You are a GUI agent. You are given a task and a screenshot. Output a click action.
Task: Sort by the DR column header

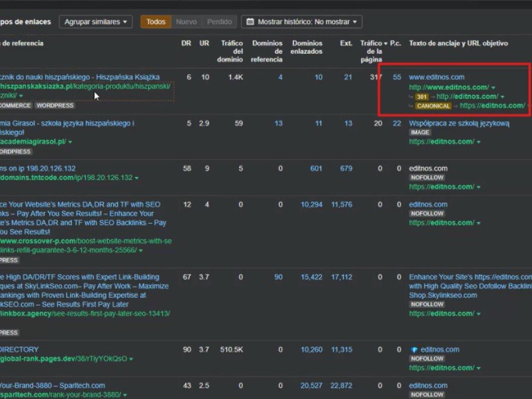[x=186, y=43]
